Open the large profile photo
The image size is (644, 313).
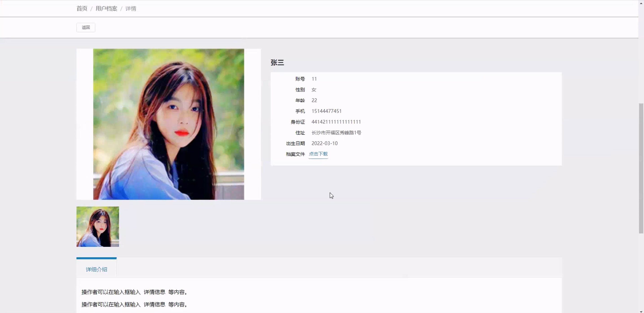tap(168, 124)
